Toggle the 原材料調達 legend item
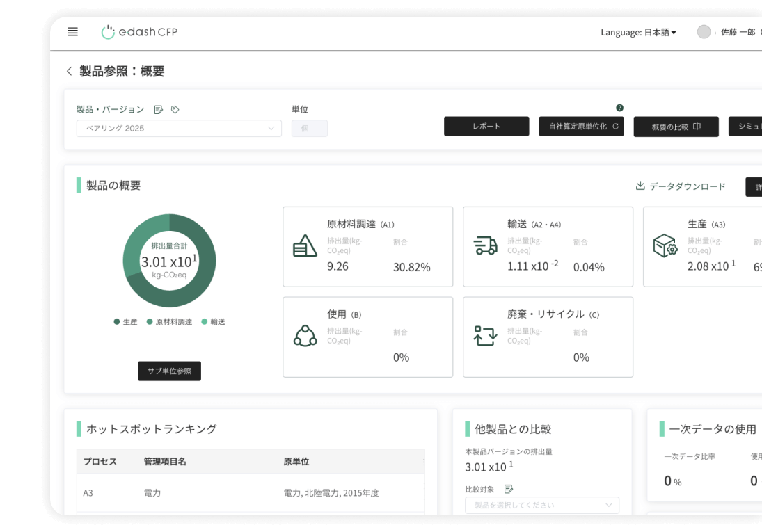Screen dimensions: 762x532 click(169, 322)
